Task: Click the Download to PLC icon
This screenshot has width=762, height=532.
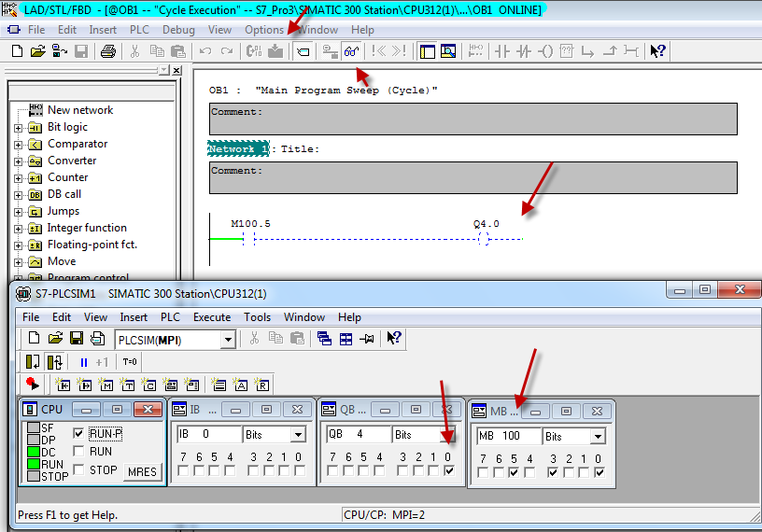Action: [275, 51]
